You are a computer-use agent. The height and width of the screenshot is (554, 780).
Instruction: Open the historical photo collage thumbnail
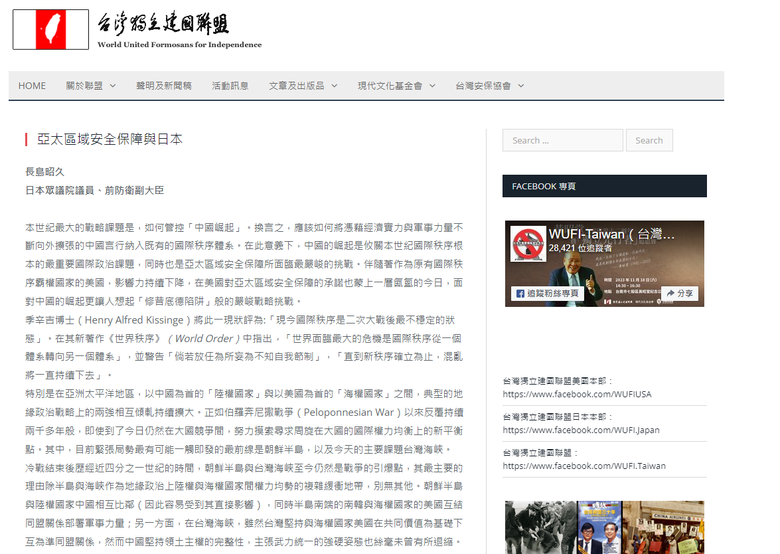604,527
